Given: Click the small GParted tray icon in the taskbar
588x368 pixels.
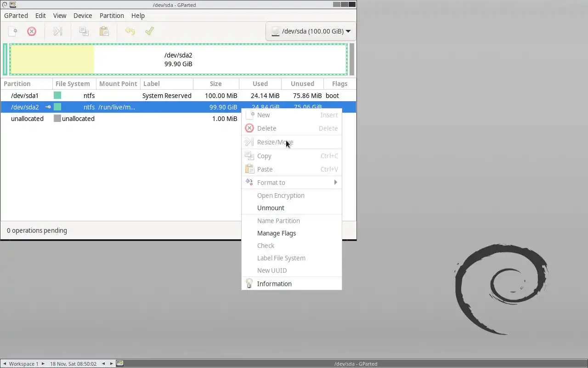Looking at the screenshot, I should pos(120,363).
